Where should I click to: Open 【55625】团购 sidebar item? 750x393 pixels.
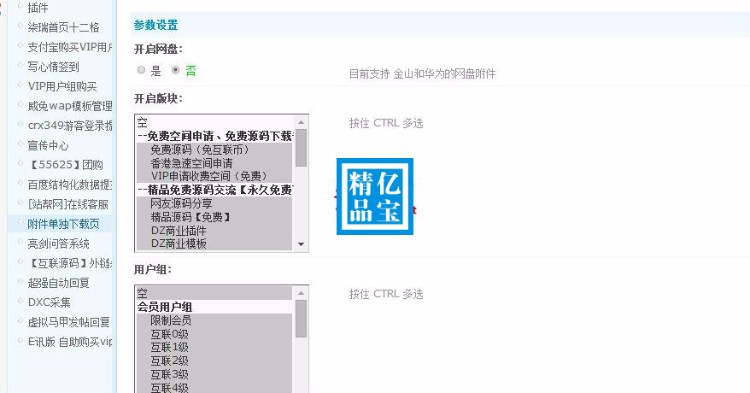tap(65, 165)
